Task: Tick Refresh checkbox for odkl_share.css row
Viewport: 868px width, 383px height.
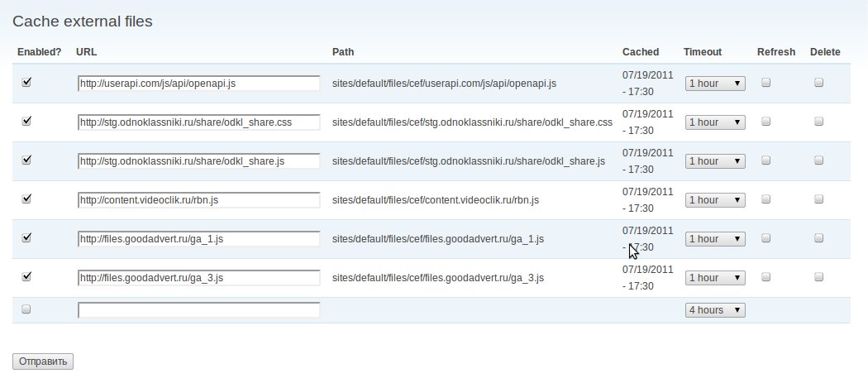Action: click(x=765, y=122)
